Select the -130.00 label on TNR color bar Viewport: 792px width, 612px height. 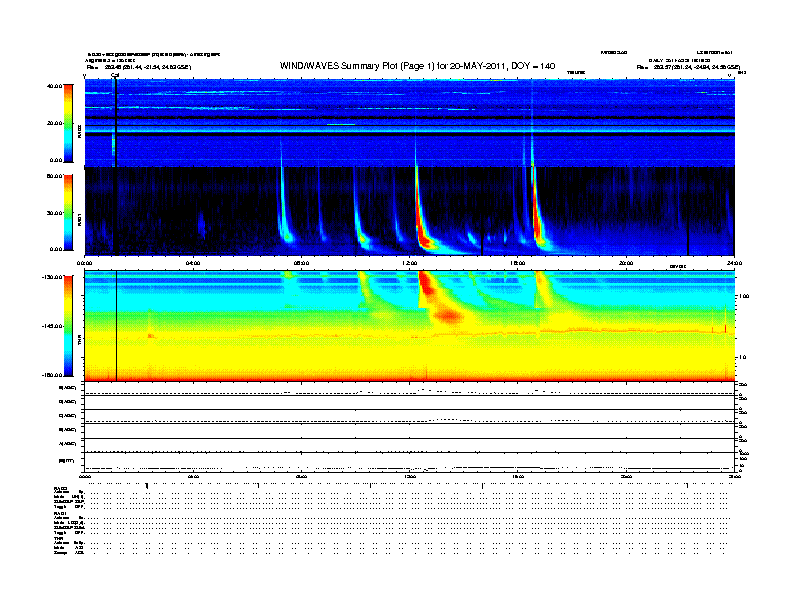pos(52,277)
